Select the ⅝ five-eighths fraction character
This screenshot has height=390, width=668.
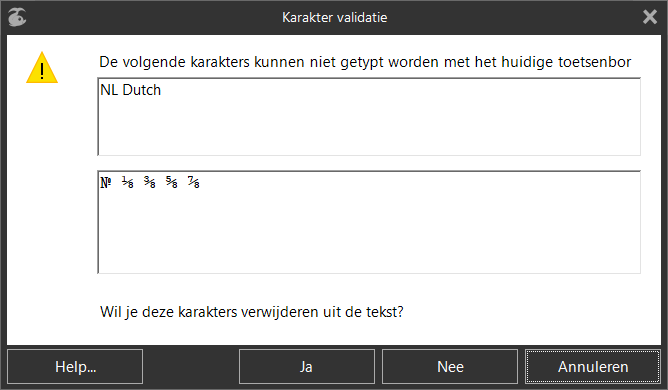pyautogui.click(x=172, y=182)
